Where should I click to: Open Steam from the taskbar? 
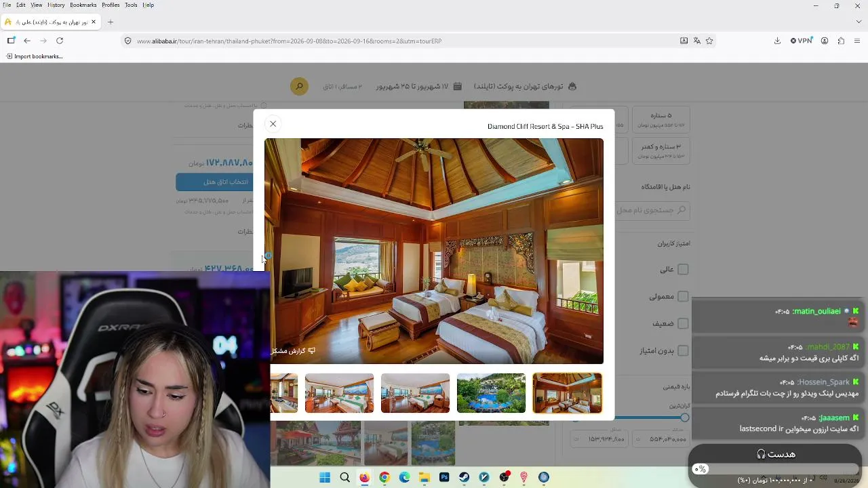click(464, 477)
